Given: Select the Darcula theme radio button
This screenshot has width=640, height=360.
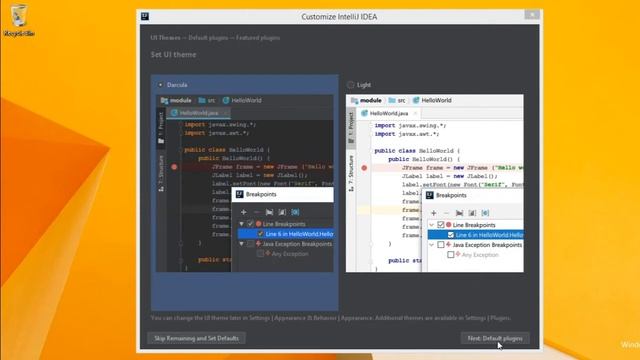Looking at the screenshot, I should coord(160,85).
